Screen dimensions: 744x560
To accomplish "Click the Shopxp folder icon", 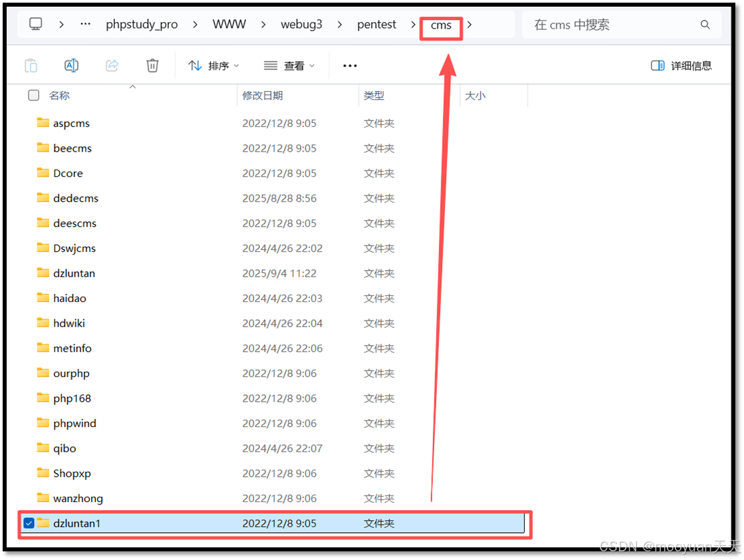I will [x=43, y=473].
